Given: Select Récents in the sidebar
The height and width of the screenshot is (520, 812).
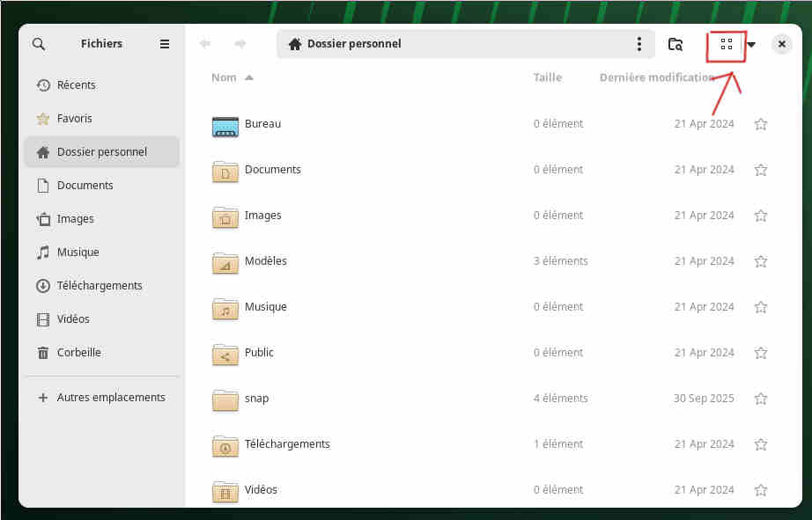Looking at the screenshot, I should [x=76, y=85].
